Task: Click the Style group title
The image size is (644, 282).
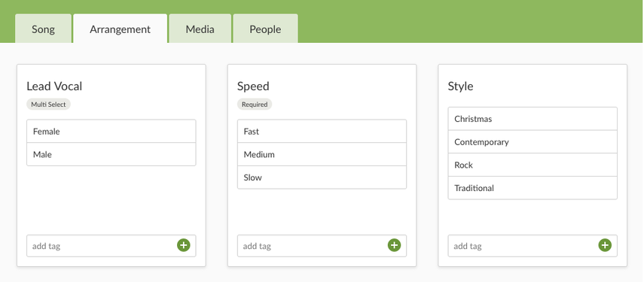Action: pyautogui.click(x=460, y=86)
